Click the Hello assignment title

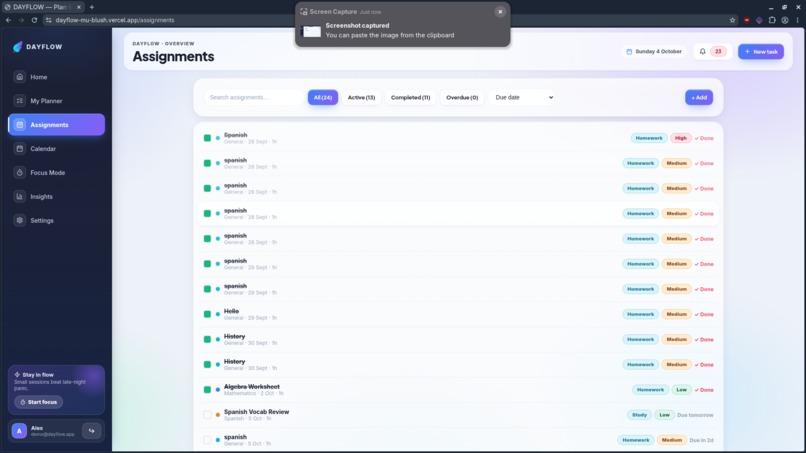(231, 311)
